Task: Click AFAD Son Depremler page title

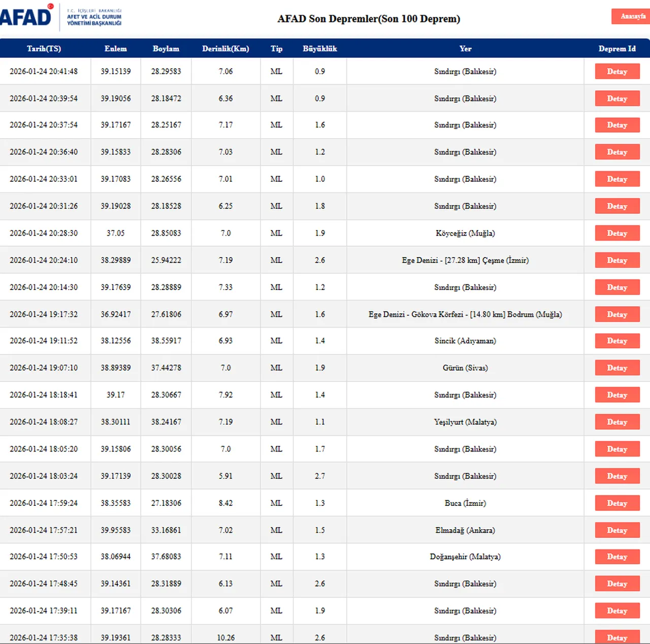Action: click(369, 19)
